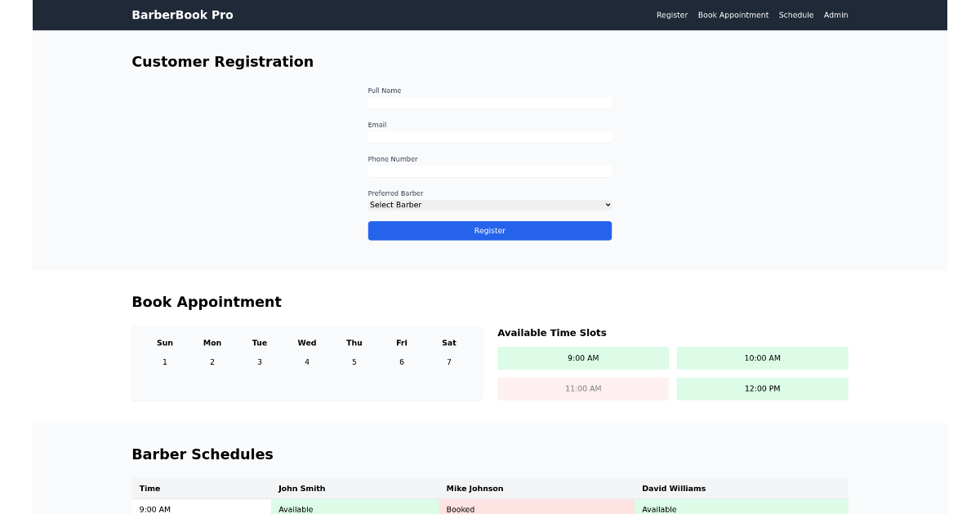Click Mike Johnson's Booked schedule cell
This screenshot has width=980, height=514.
point(537,508)
